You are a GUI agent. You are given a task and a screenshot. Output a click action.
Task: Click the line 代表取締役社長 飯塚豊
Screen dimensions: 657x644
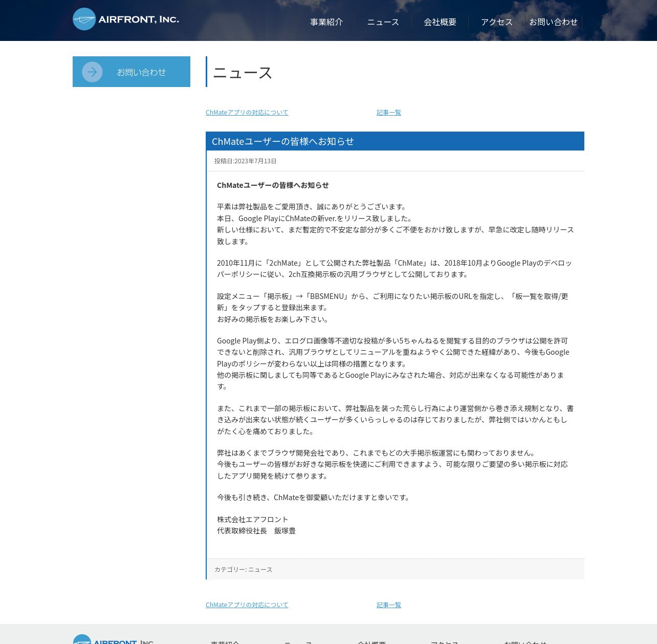pyautogui.click(x=256, y=531)
